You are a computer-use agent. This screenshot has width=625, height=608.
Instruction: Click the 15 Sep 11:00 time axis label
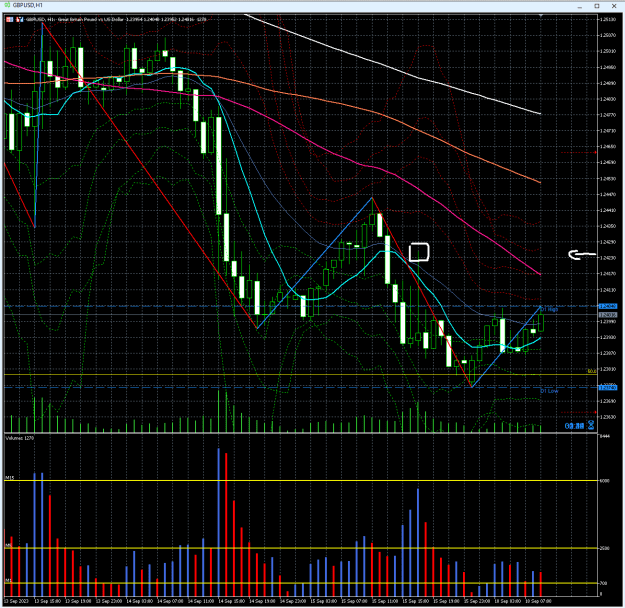[385, 601]
